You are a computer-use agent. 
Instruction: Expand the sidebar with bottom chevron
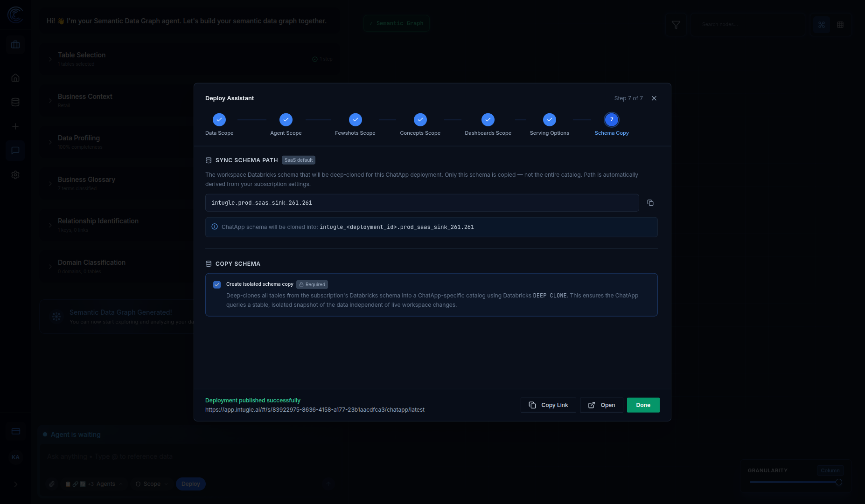click(x=15, y=484)
